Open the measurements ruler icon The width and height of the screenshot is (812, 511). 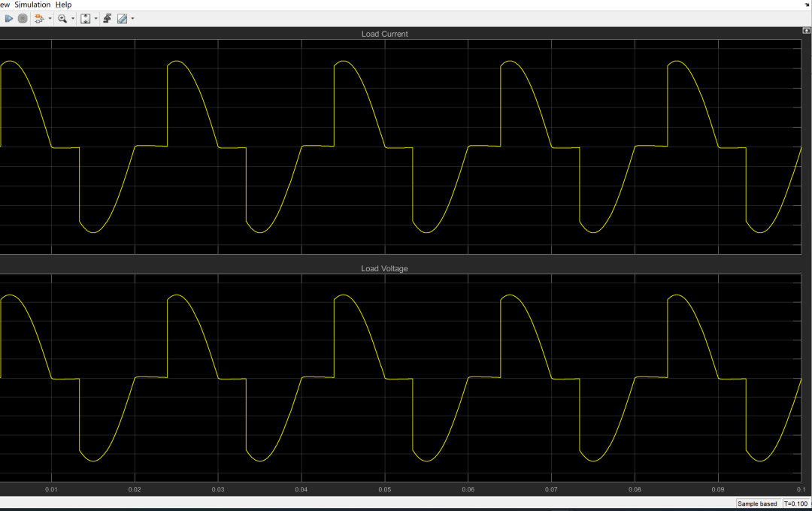pyautogui.click(x=123, y=18)
